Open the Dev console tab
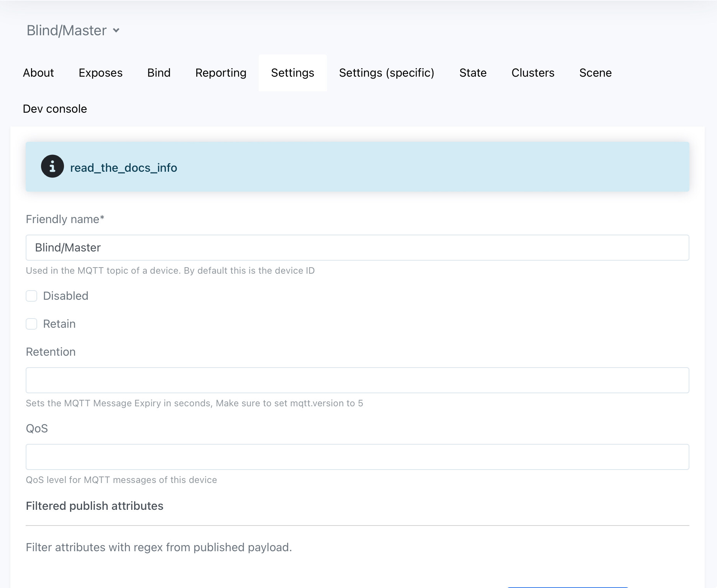717x588 pixels. click(55, 108)
